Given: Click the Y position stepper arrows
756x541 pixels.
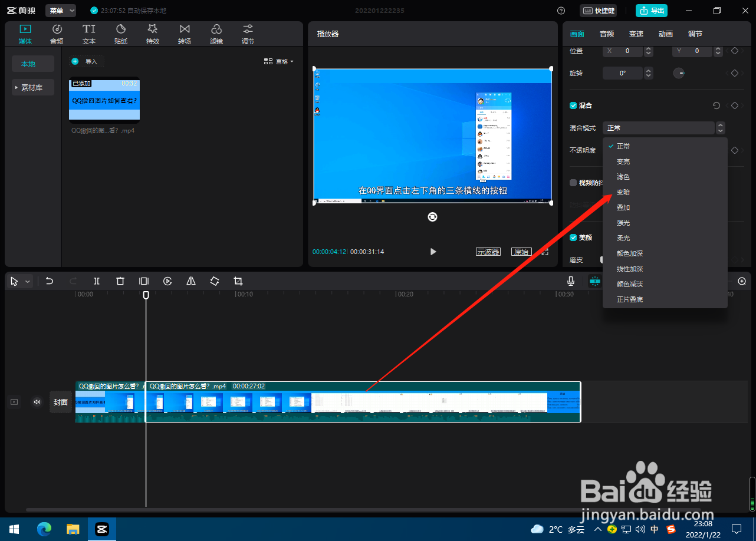Looking at the screenshot, I should (x=718, y=51).
